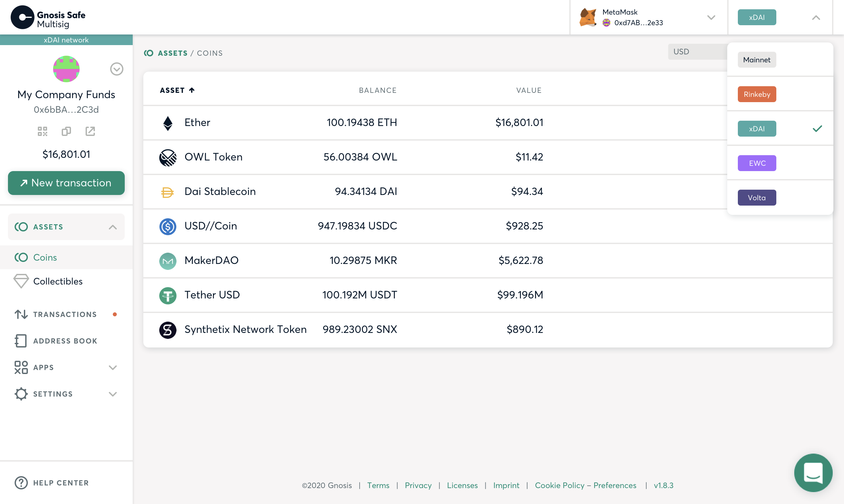Click the OWL Token icon
Image resolution: width=844 pixels, height=504 pixels.
pos(168,157)
